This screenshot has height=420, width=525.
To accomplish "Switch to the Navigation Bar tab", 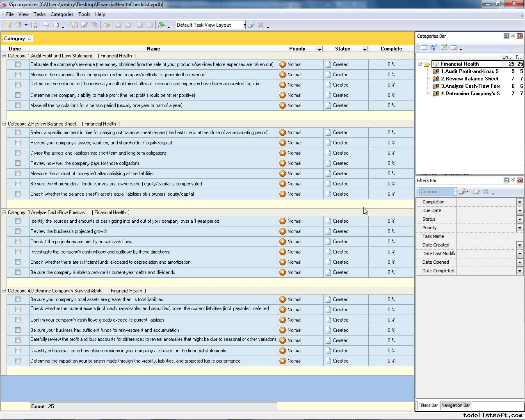I will [455, 405].
